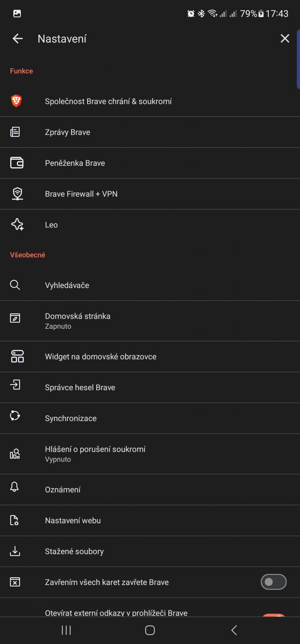Toggle Zavřením všech karet zavřete Brave switch
300x644 pixels.
pyautogui.click(x=274, y=582)
